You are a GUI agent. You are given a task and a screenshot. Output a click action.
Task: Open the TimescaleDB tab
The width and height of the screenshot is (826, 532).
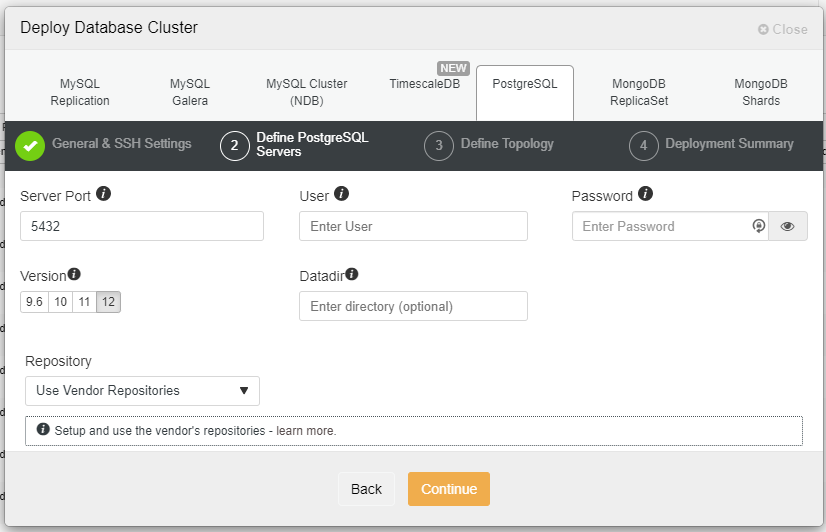click(424, 85)
